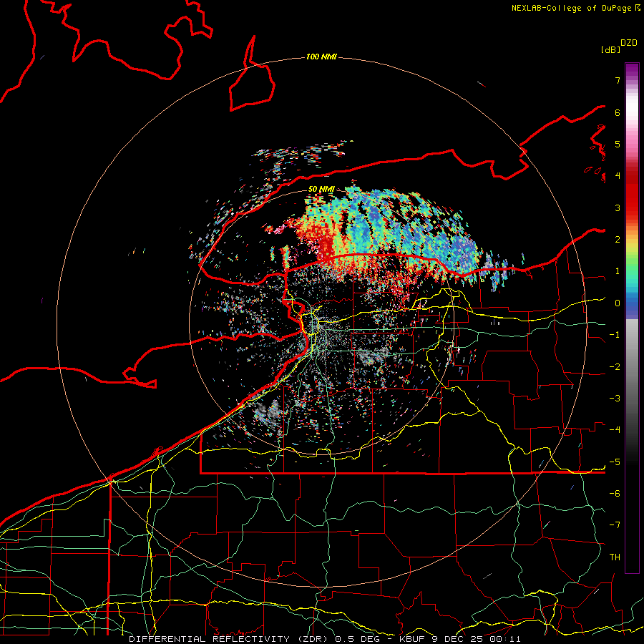644x644 pixels.
Task: Click the 4 dB tick on color scale
Action: 618,176
